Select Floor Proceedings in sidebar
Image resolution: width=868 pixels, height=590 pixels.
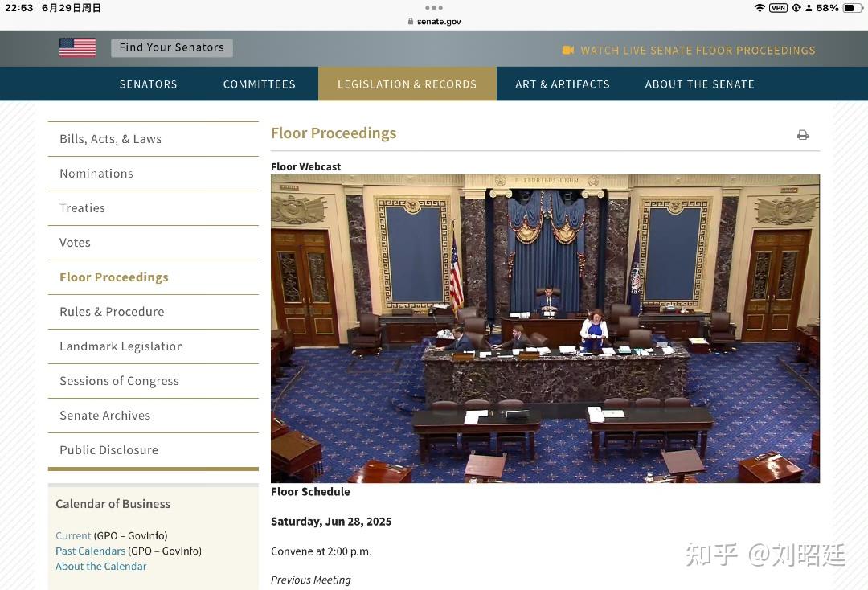[x=154, y=277]
